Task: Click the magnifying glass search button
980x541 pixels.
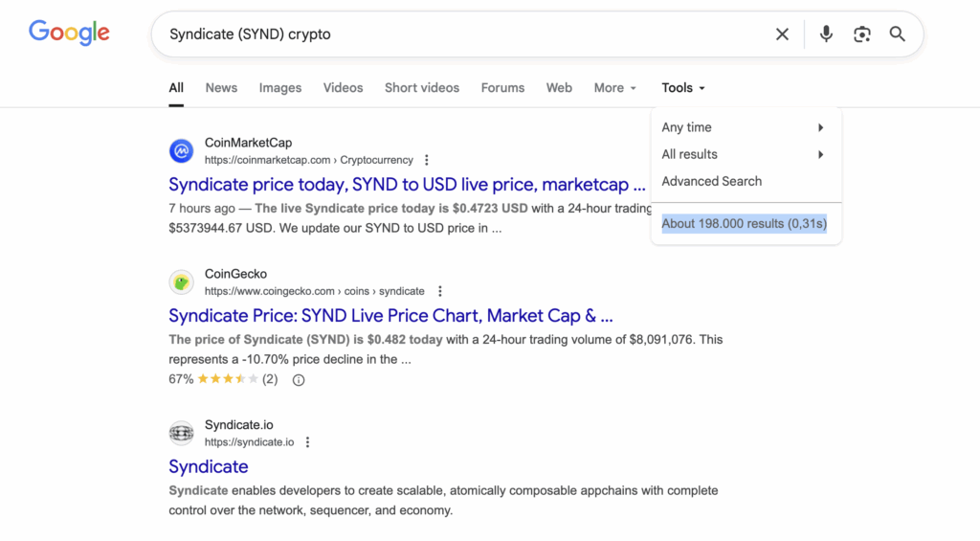Action: pos(897,34)
